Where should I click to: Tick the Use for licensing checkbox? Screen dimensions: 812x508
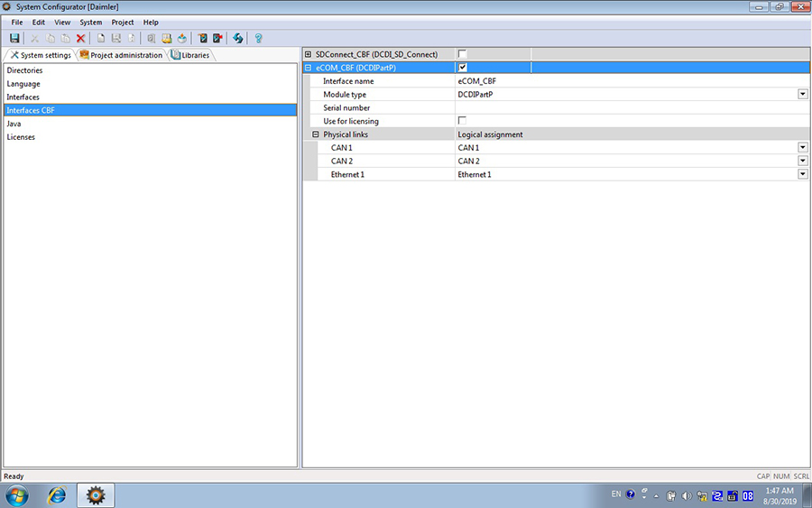coord(463,121)
